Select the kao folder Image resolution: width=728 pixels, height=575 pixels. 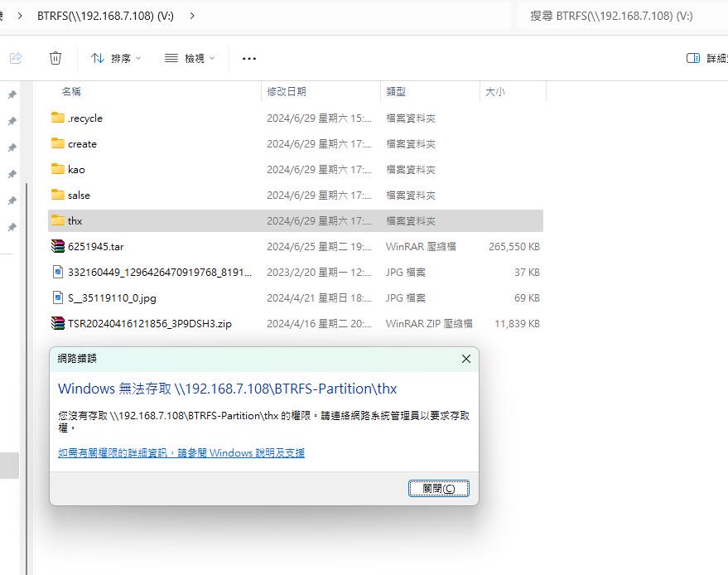coord(76,169)
